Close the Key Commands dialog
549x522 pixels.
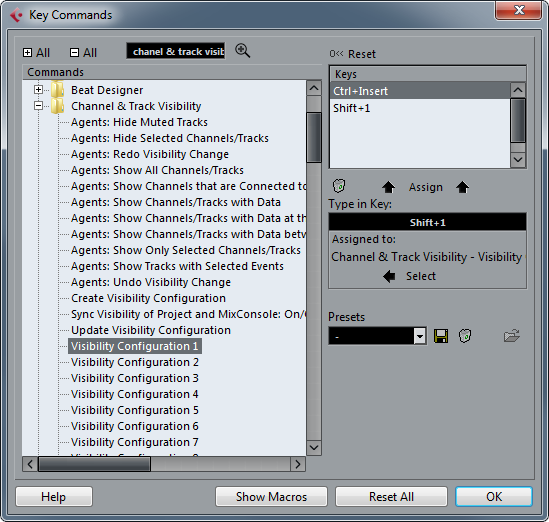click(519, 10)
